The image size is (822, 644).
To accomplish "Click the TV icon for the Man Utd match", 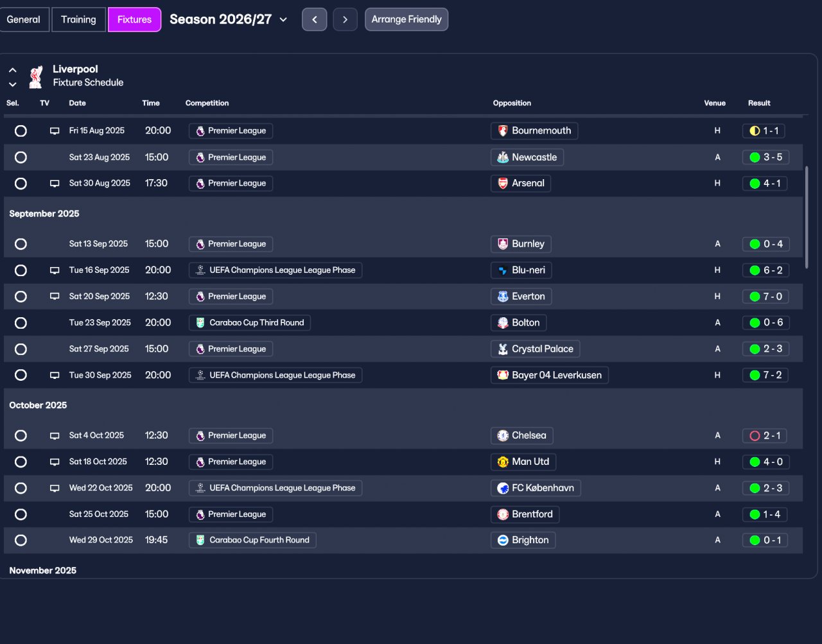I will click(x=55, y=462).
